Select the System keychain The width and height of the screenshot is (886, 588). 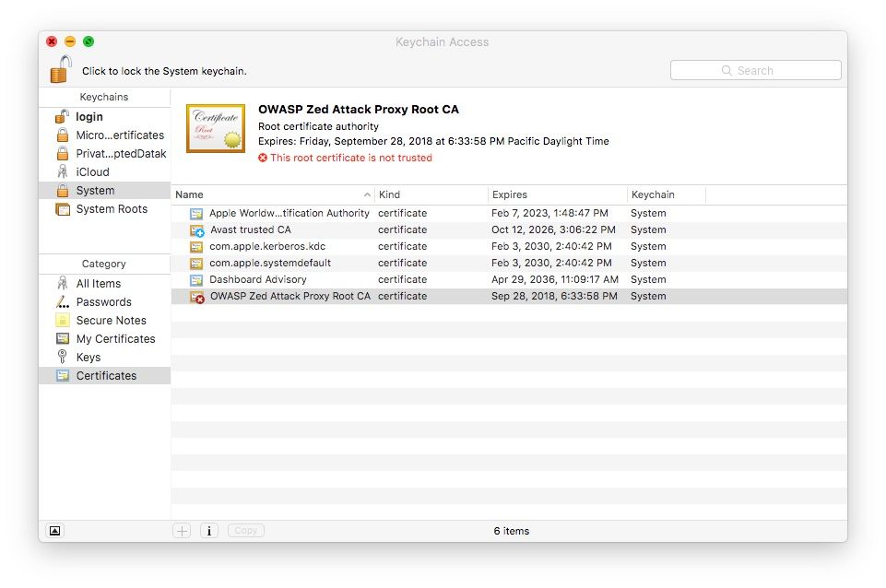(x=104, y=191)
